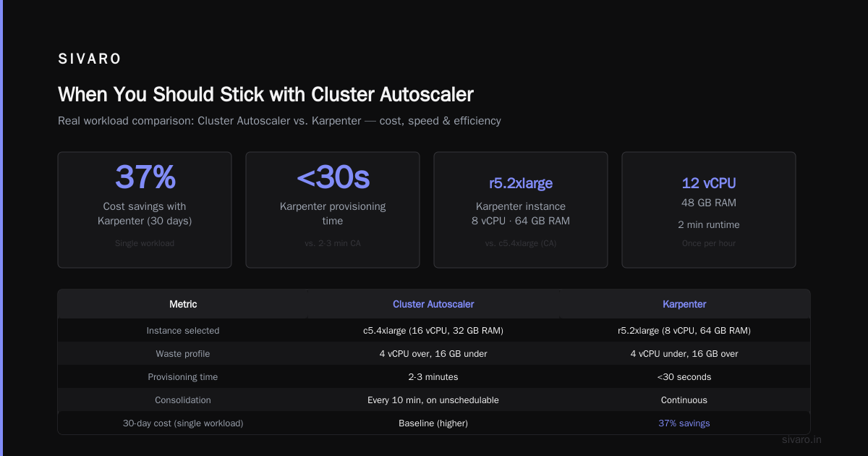Click the <30s statistic value
Screen dimensions: 868x456
click(x=333, y=177)
